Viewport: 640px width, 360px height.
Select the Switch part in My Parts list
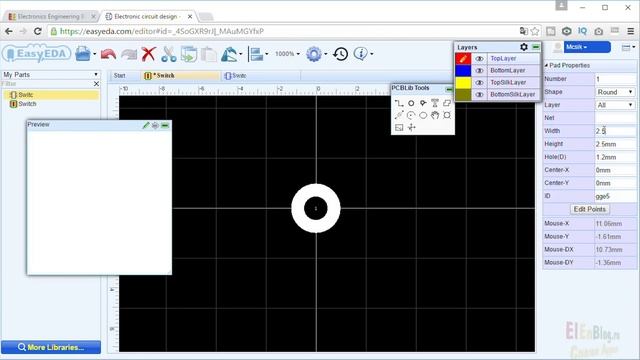click(27, 104)
